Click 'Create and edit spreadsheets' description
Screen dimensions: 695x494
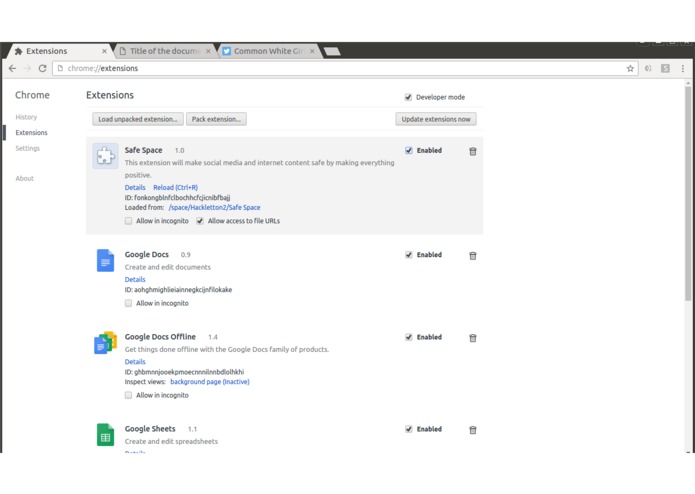click(x=171, y=442)
